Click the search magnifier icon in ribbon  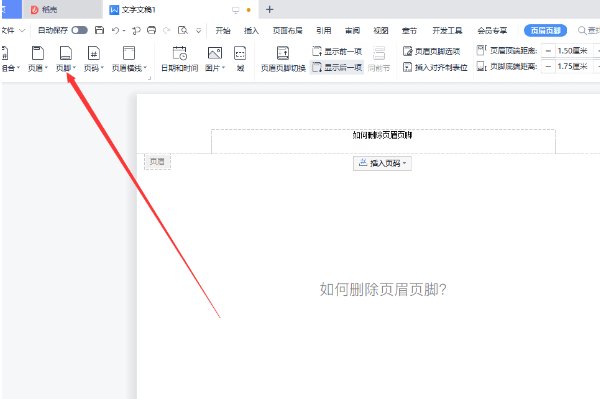582,30
